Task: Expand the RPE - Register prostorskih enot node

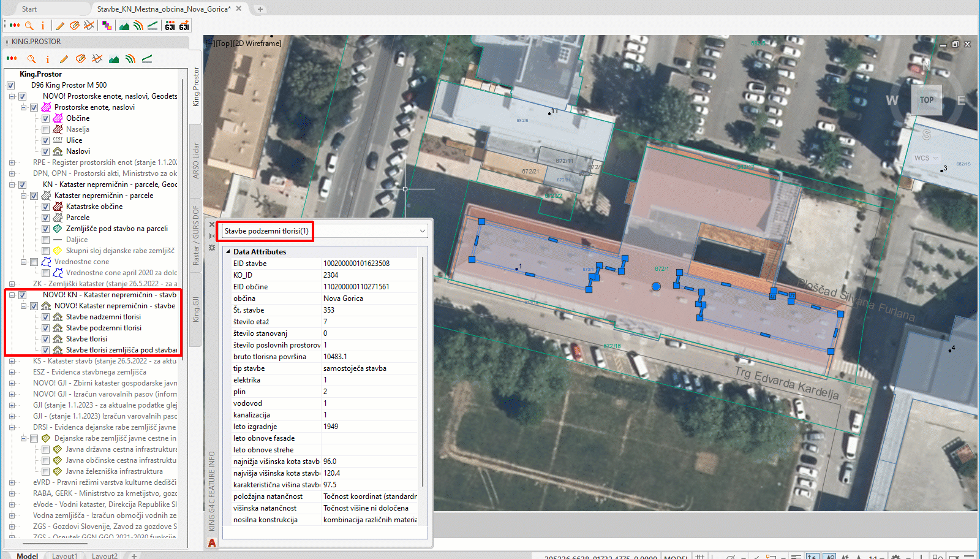Action: coord(12,162)
